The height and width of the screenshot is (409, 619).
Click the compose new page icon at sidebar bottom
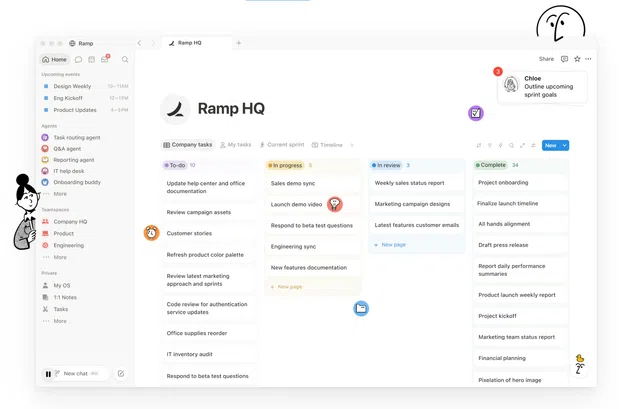[121, 373]
